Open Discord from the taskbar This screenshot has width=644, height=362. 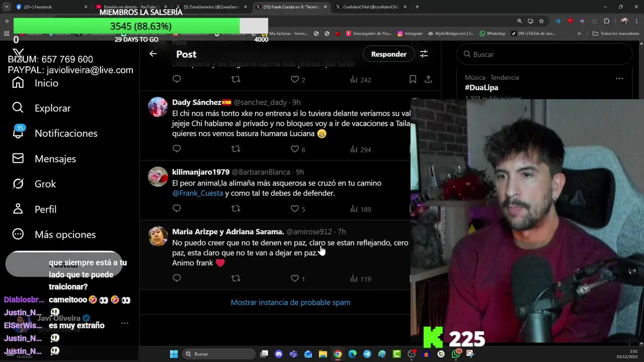279,354
